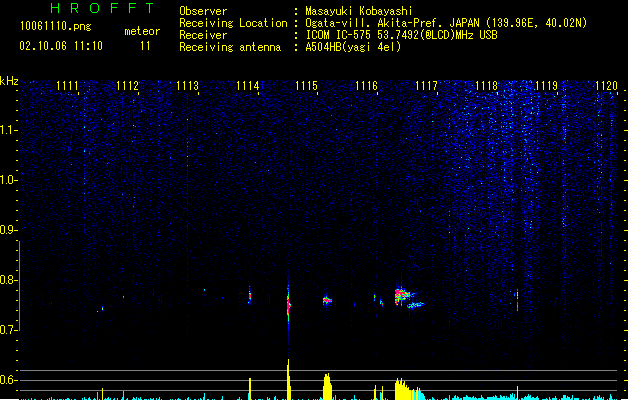Click the 1114 time marker
The height and width of the screenshot is (400, 629).
pyautogui.click(x=248, y=86)
